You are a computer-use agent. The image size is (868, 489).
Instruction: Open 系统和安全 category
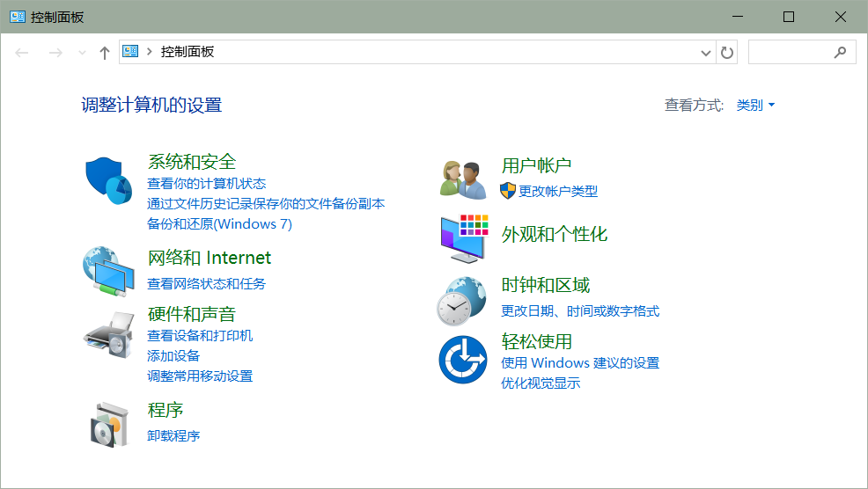tap(192, 162)
